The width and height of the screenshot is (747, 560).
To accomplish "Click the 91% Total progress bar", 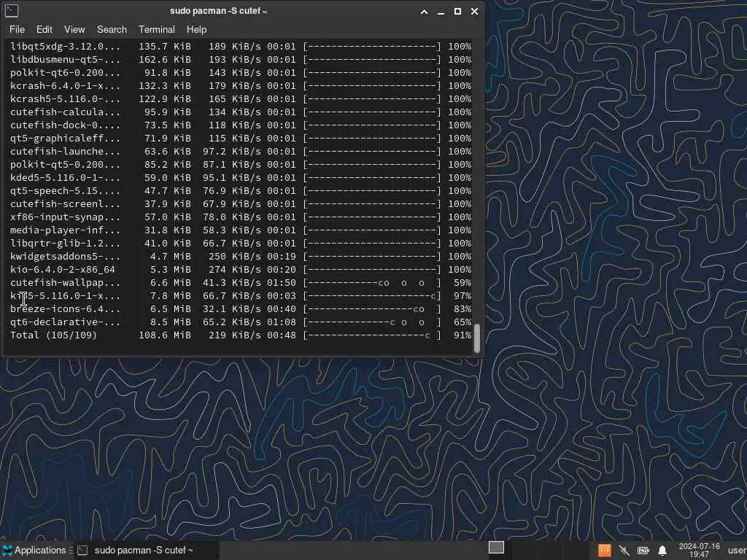I will 372,335.
